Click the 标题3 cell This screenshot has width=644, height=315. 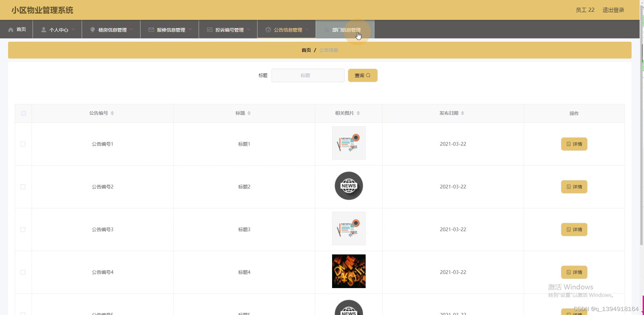click(244, 230)
